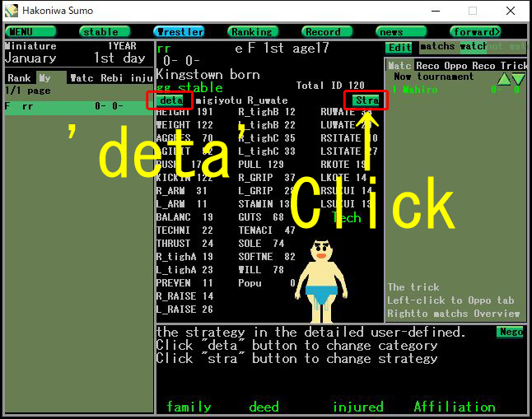Select opponent row '1 Mahiro'
Image resolution: width=532 pixels, height=419 pixels.
click(456, 90)
